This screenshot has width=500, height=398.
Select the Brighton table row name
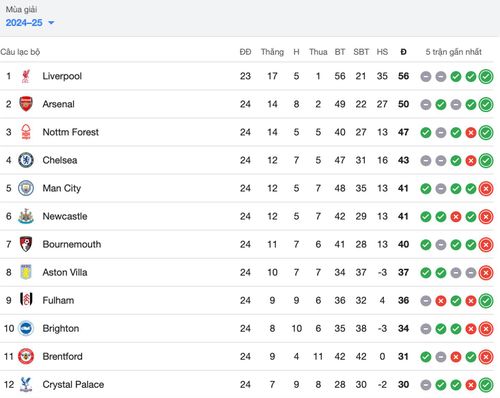pos(61,328)
